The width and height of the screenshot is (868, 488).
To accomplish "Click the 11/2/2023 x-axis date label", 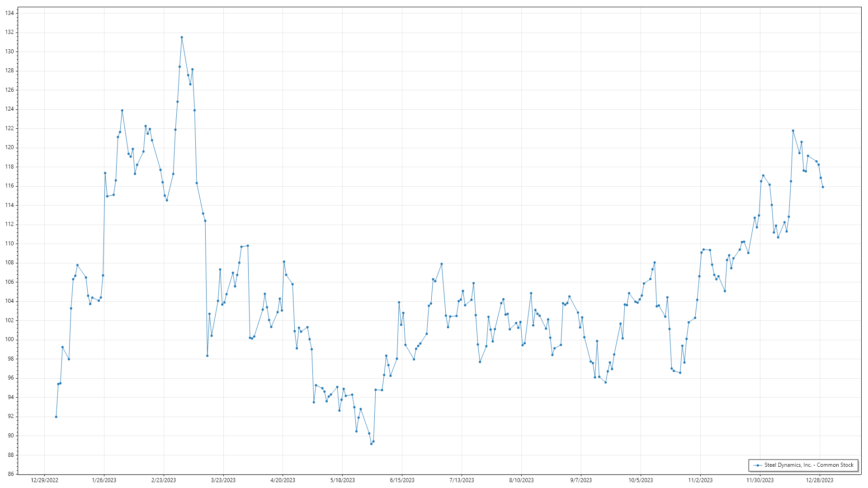I will (700, 480).
